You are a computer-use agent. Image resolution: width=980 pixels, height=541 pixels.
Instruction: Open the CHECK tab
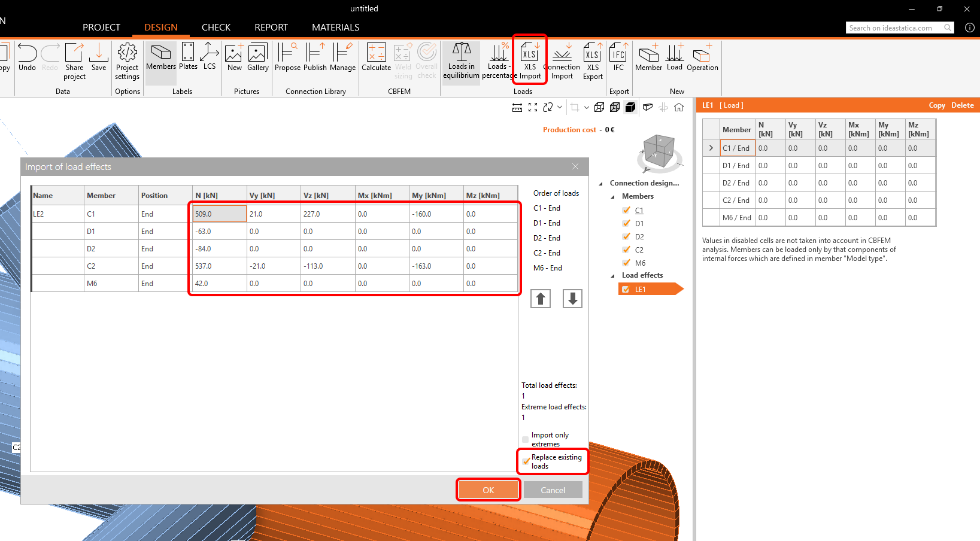coord(216,28)
